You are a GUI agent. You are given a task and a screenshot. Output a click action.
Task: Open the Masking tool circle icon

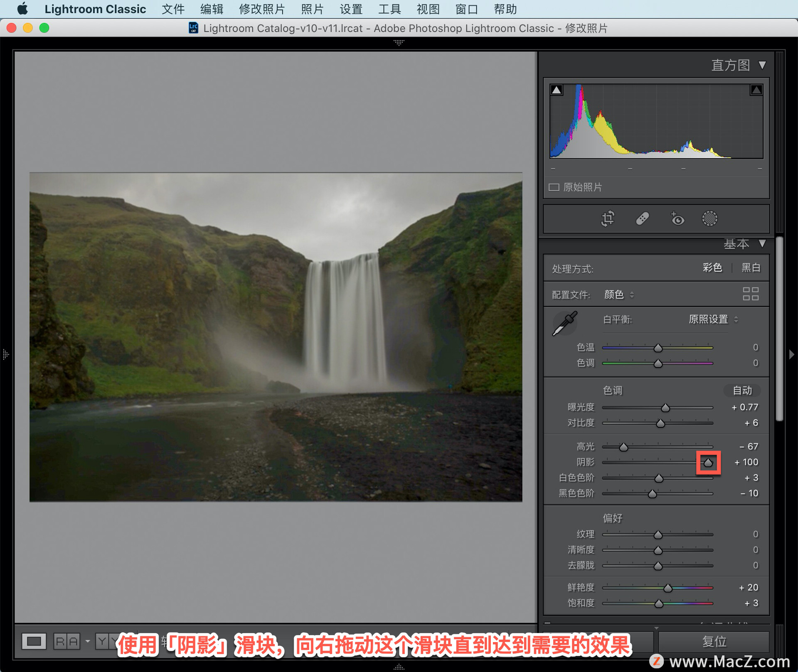(709, 218)
